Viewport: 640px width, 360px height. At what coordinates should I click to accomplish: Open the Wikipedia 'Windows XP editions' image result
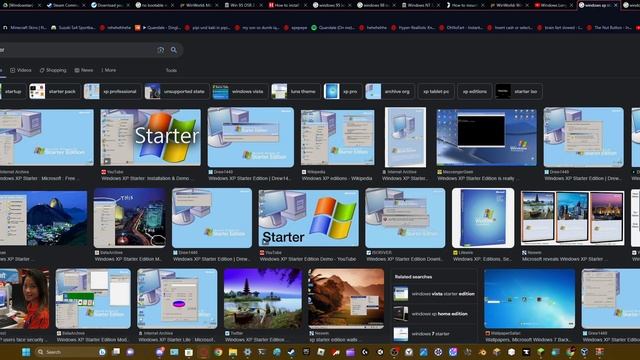[x=337, y=137]
